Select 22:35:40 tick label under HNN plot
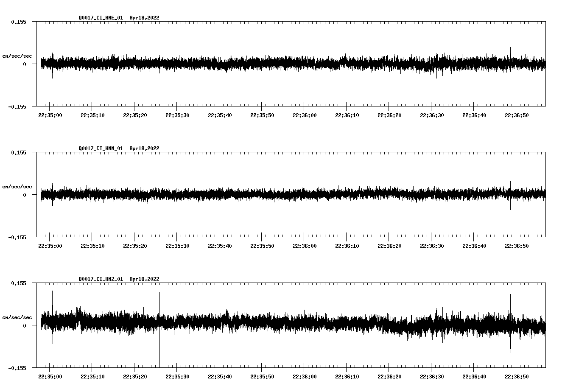 tap(220, 246)
